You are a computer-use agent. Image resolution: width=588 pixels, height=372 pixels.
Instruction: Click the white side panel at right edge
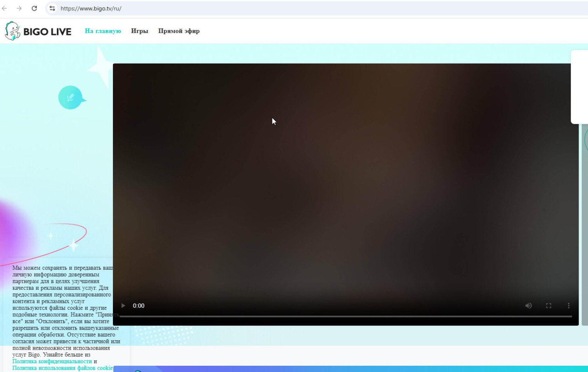pyautogui.click(x=579, y=87)
